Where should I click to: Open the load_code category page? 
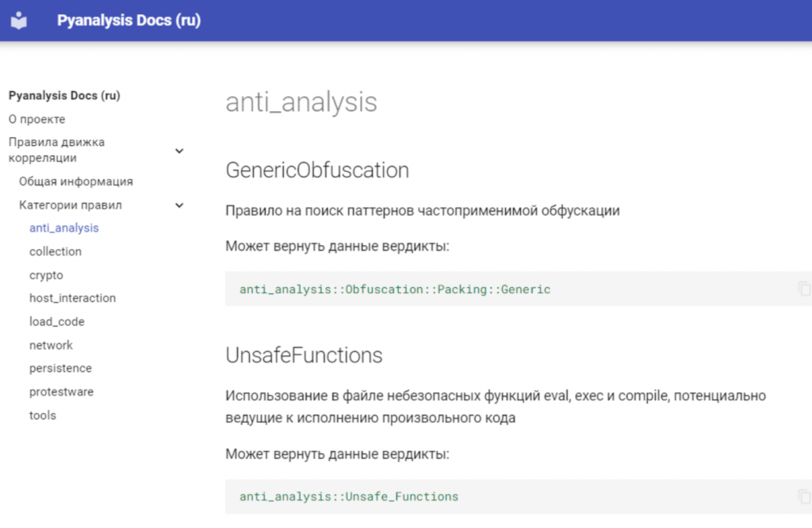click(57, 321)
